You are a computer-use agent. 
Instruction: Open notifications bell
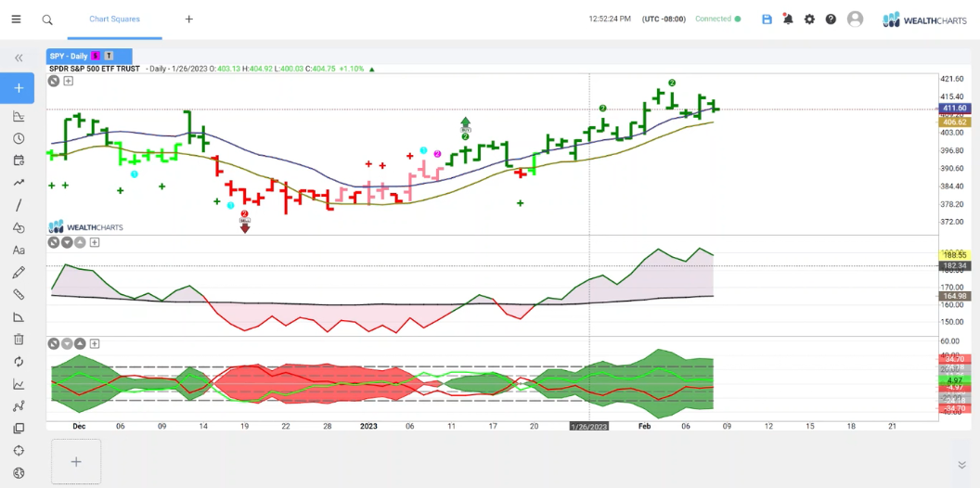pyautogui.click(x=788, y=19)
